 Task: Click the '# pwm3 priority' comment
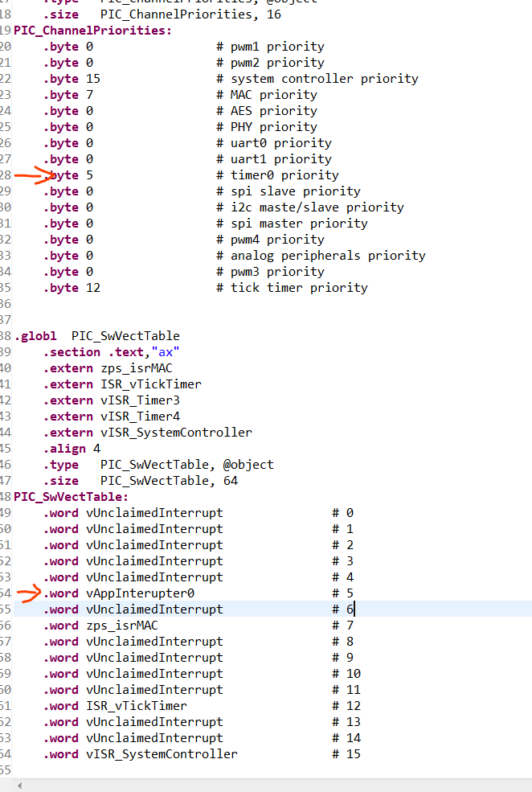[x=271, y=273]
